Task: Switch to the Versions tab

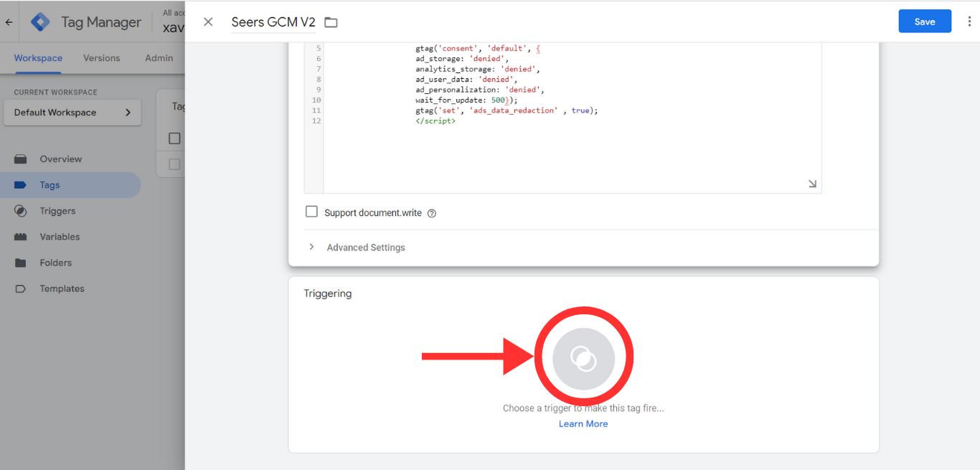Action: (102, 58)
